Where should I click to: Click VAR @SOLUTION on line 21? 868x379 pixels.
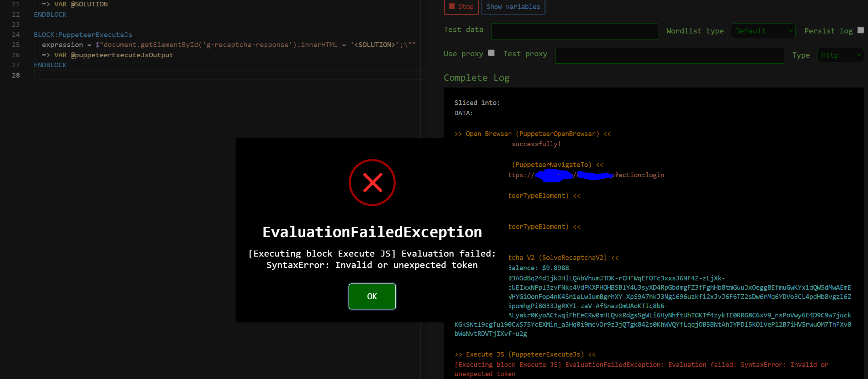tap(81, 4)
